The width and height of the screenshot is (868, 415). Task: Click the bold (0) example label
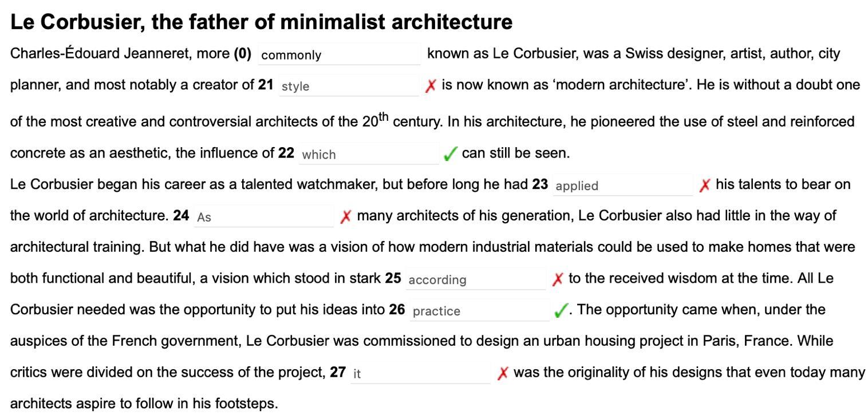[x=243, y=54]
